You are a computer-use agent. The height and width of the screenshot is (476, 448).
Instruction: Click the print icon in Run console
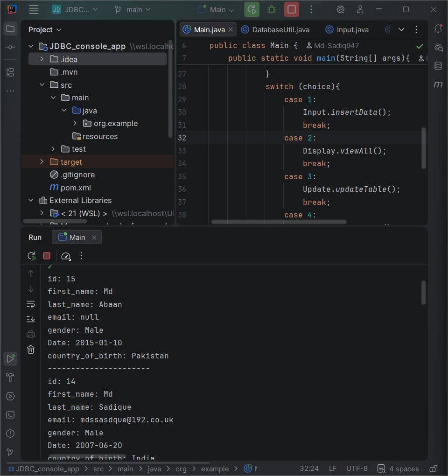(31, 334)
